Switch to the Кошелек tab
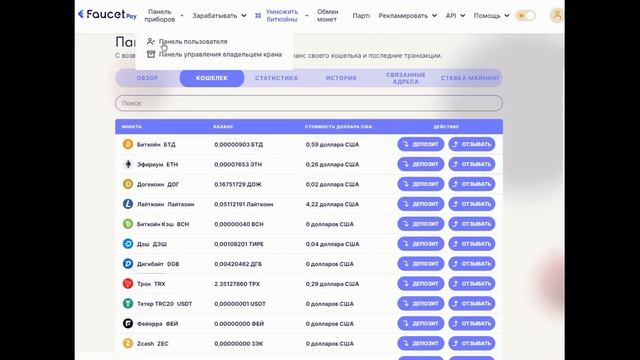This screenshot has width=640, height=360. [212, 78]
